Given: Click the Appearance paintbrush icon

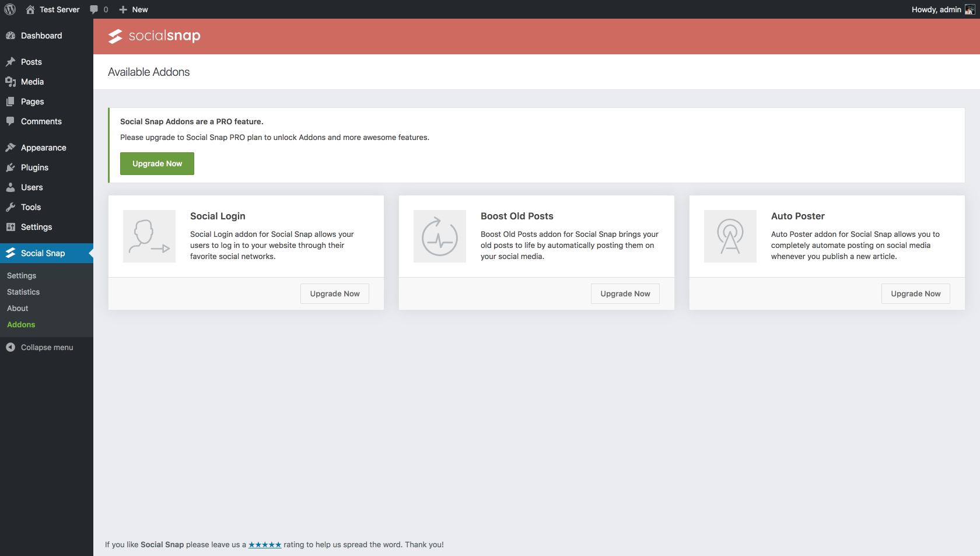Looking at the screenshot, I should point(10,148).
